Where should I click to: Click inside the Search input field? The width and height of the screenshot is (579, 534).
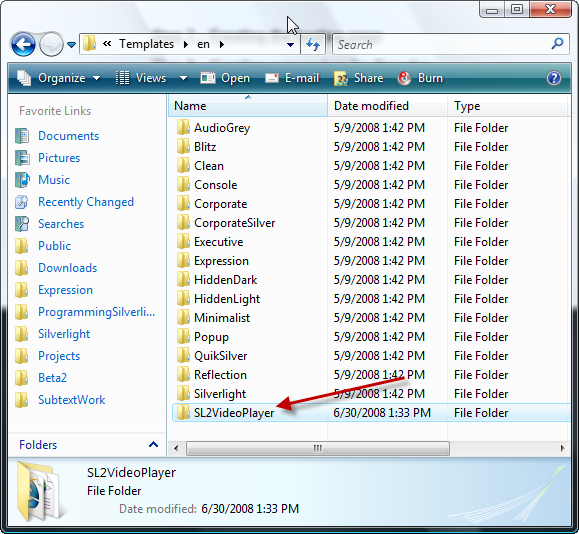click(442, 44)
